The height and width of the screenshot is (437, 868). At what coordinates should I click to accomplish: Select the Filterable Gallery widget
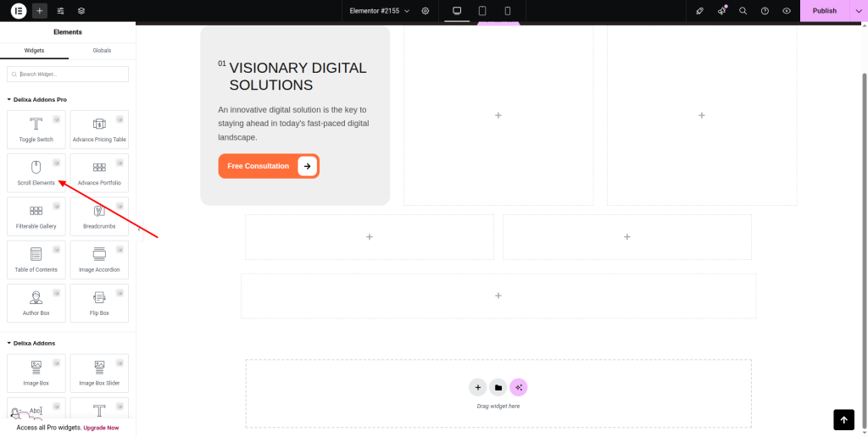[36, 216]
